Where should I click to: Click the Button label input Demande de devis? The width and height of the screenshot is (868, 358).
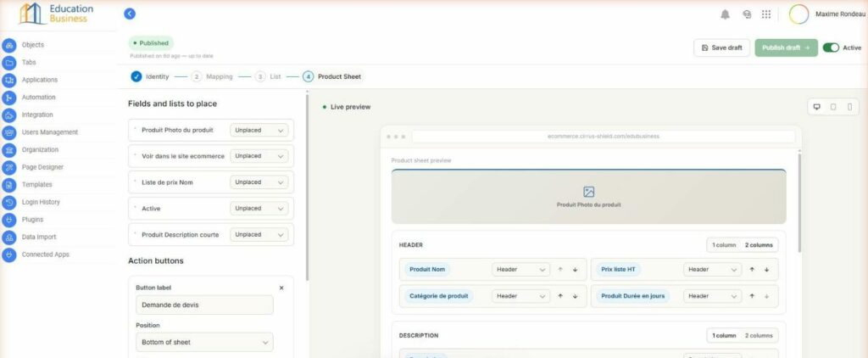point(204,305)
